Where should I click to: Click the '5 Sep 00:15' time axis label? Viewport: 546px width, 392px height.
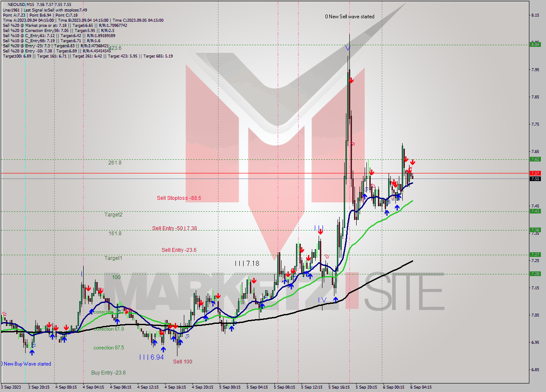[x=229, y=387]
